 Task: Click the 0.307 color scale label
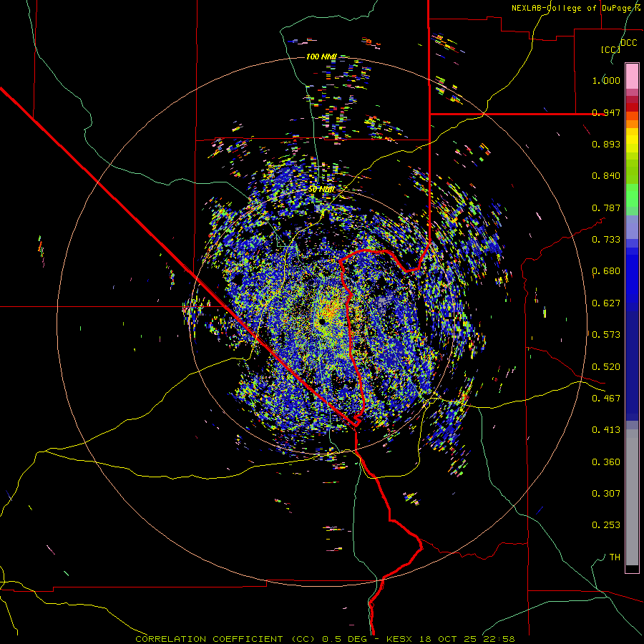pyautogui.click(x=606, y=493)
